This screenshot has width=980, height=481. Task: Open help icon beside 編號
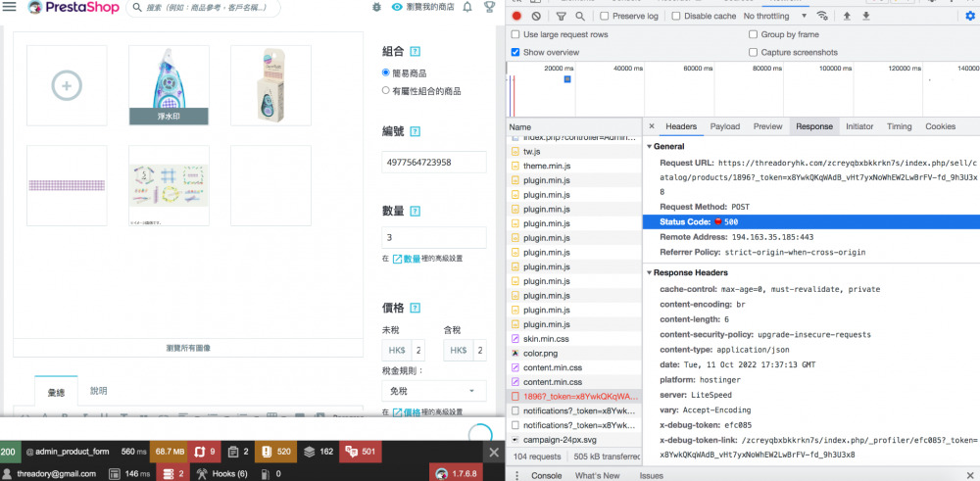pos(415,131)
